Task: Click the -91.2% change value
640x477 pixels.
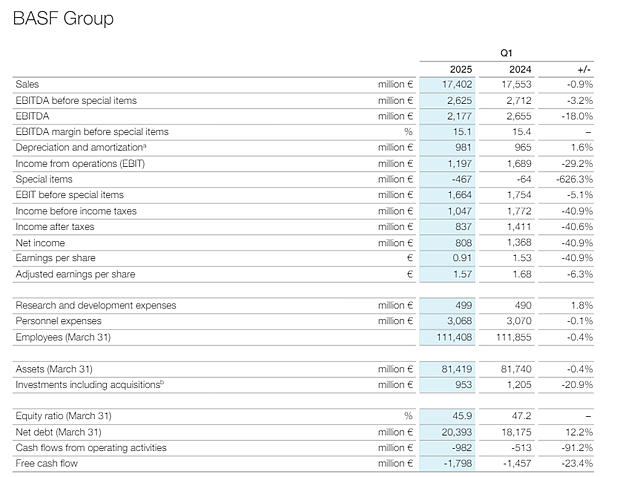Action: [x=577, y=448]
